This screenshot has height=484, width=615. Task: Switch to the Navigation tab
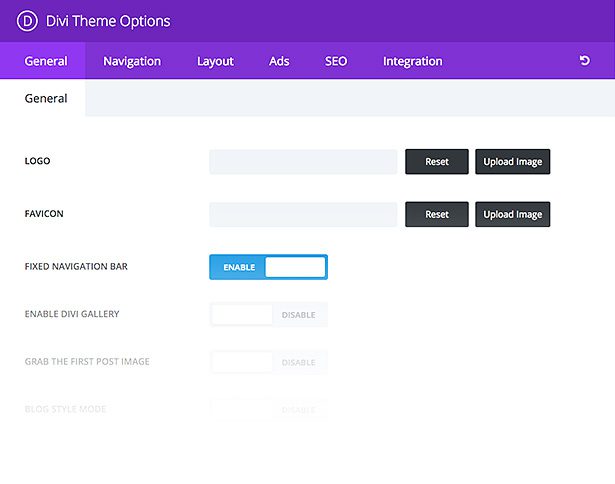(x=132, y=61)
